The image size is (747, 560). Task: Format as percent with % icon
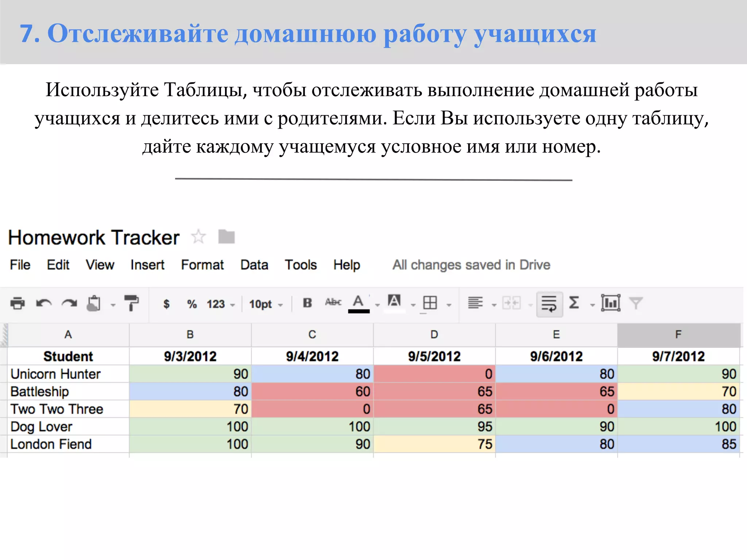192,304
